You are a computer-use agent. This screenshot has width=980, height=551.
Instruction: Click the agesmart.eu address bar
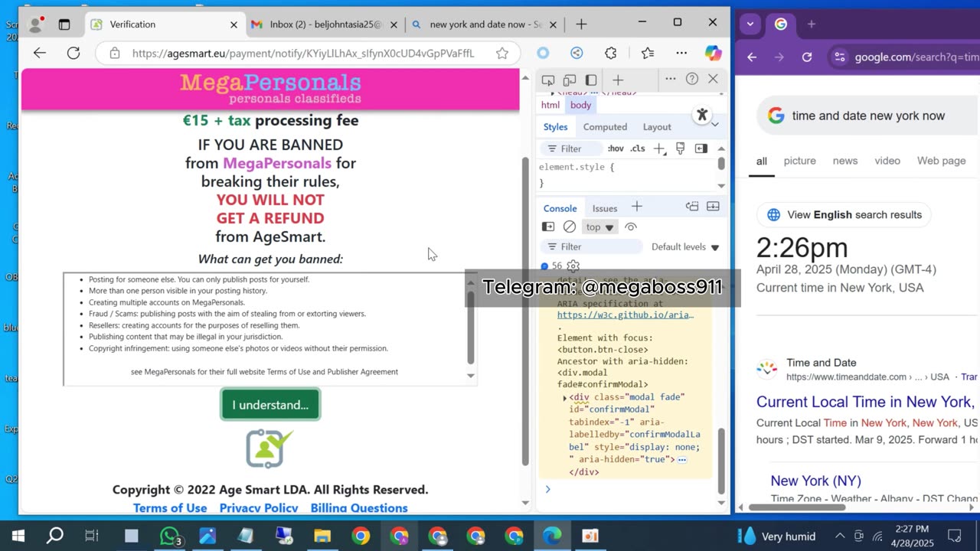[x=303, y=54]
